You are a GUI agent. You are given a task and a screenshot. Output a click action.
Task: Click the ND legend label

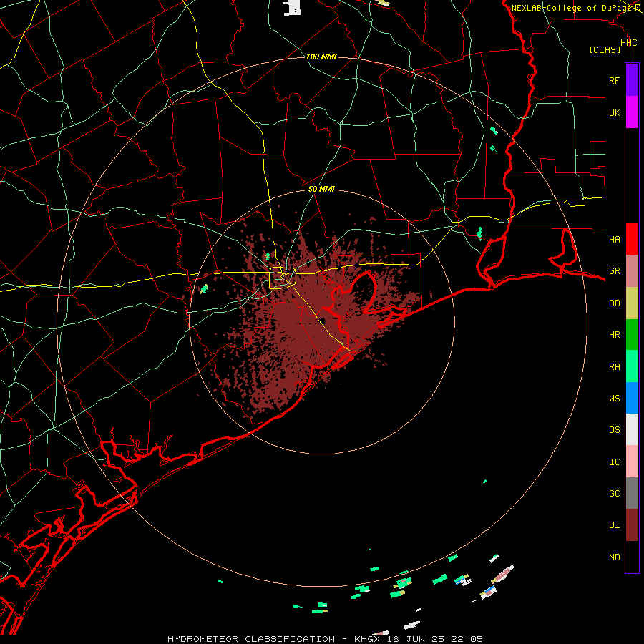614,557
